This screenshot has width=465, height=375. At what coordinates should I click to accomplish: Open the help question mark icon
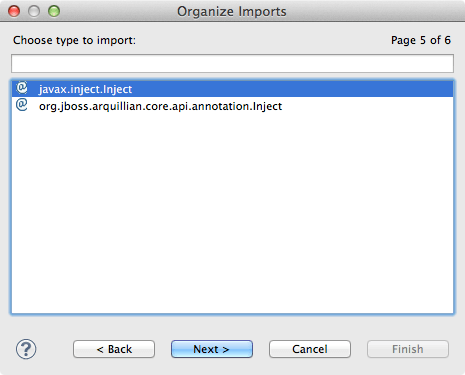[26, 349]
